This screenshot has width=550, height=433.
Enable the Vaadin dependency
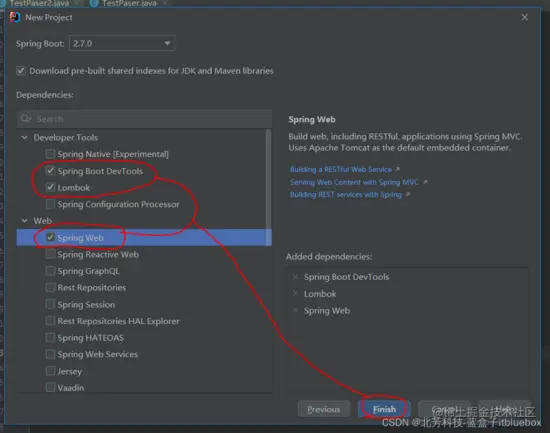click(51, 387)
